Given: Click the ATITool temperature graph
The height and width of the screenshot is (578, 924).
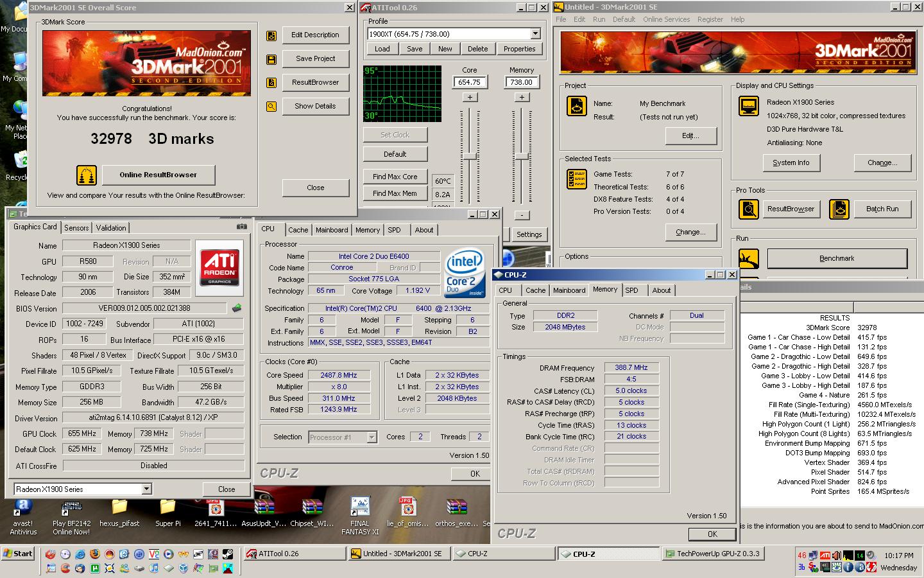Looking at the screenshot, I should coord(402,94).
